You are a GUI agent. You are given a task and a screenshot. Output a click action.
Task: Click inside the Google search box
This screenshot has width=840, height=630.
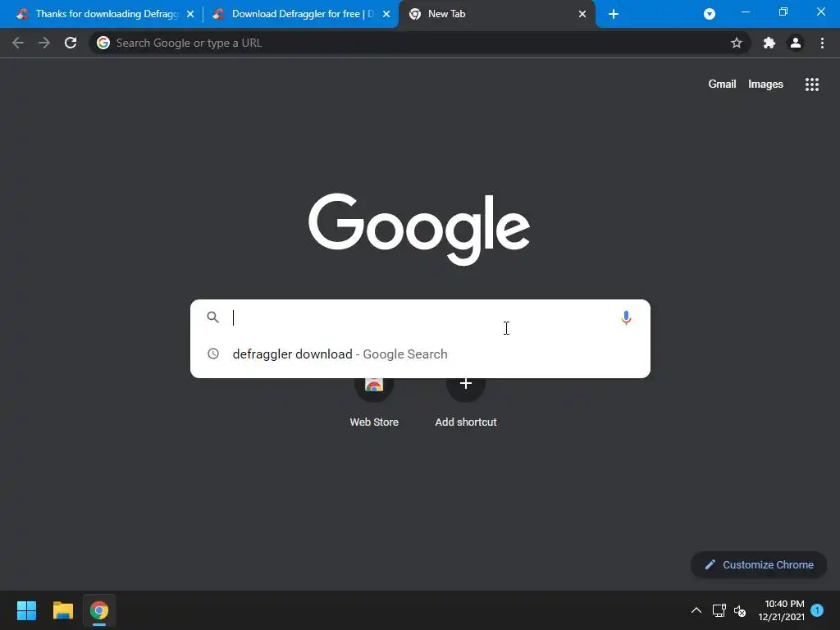420,317
